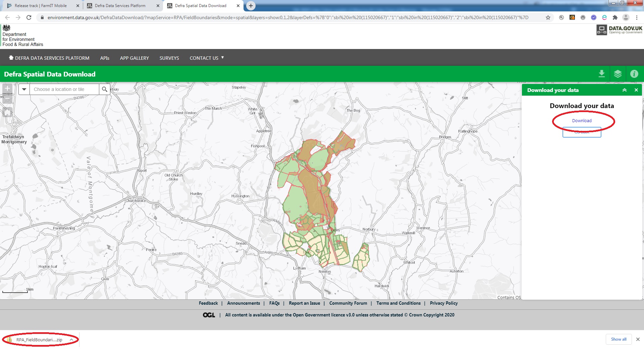Close the Release track FarmIT Mobile tab
Image resolution: width=644 pixels, height=349 pixels.
click(x=77, y=6)
